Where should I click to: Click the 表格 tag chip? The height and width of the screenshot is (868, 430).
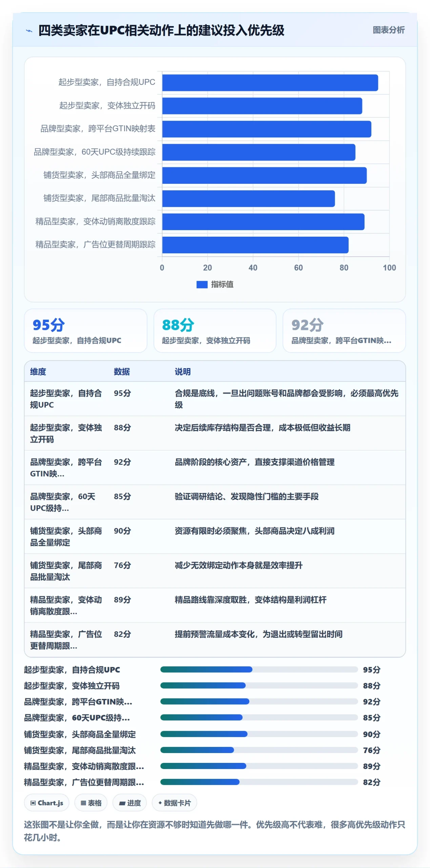point(91,803)
